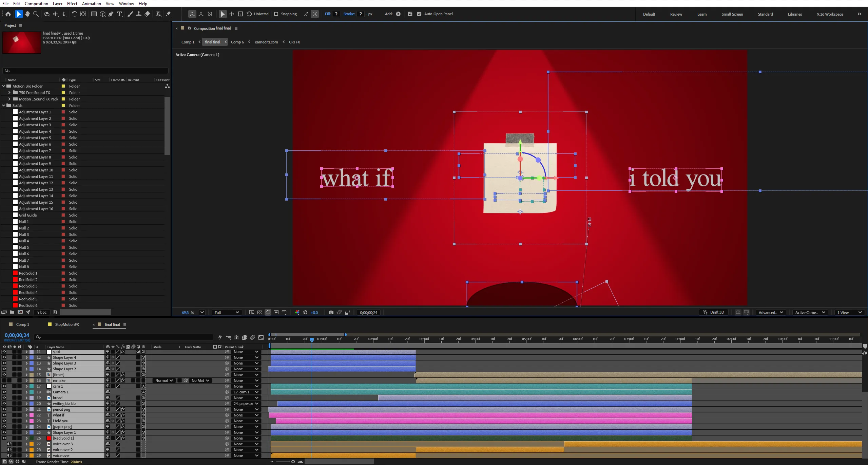Click the final final composition thumbnail
This screenshot has height=465, width=868.
(22, 42)
